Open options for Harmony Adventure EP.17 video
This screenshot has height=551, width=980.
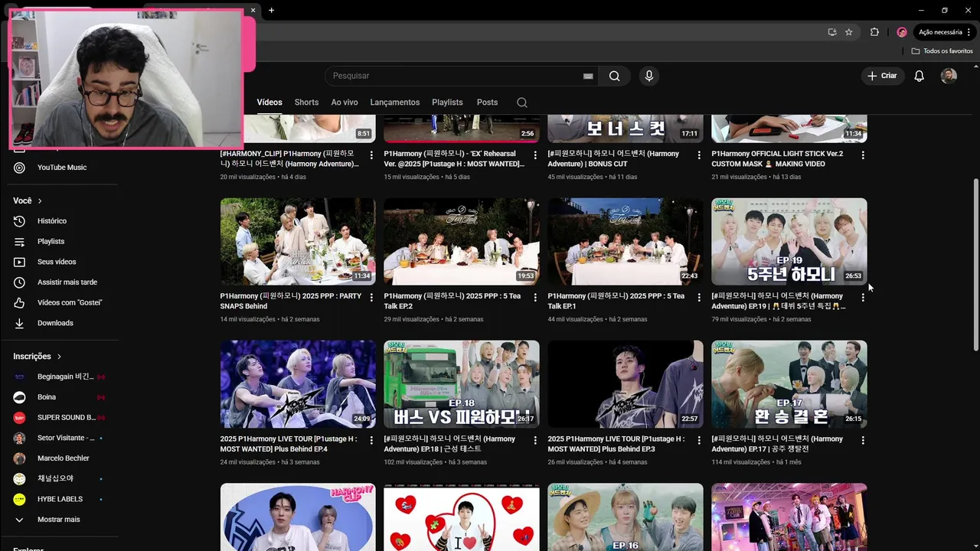click(863, 440)
